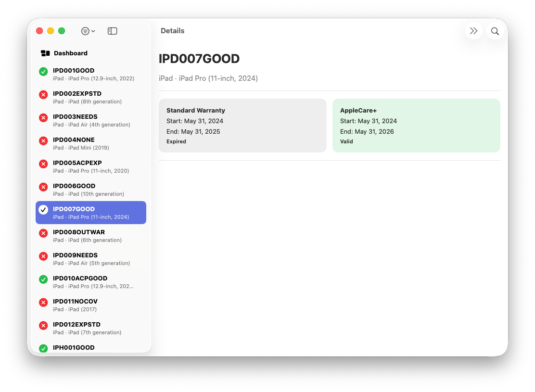The image size is (535, 392).
Task: Open the Dashboard item
Action: [70, 53]
